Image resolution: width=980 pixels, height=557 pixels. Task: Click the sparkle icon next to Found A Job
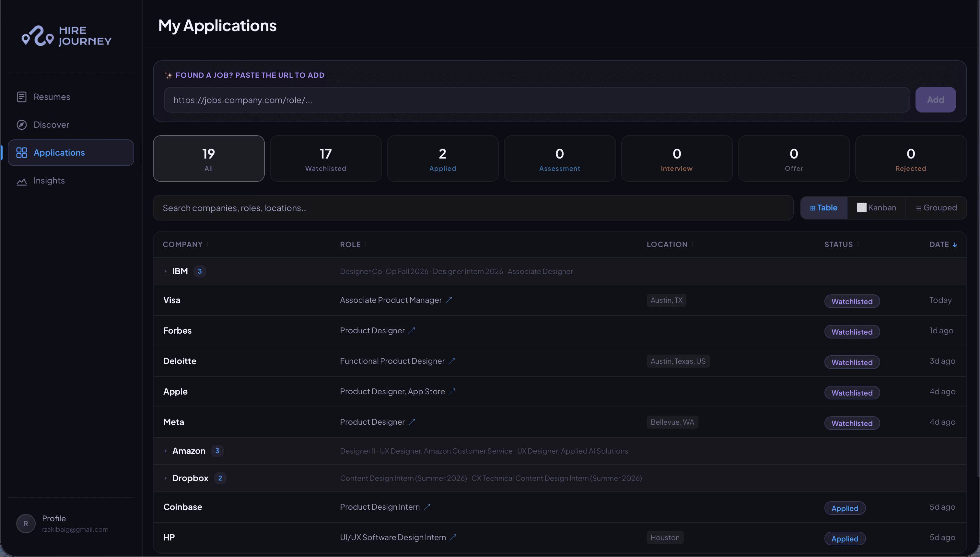(x=168, y=75)
